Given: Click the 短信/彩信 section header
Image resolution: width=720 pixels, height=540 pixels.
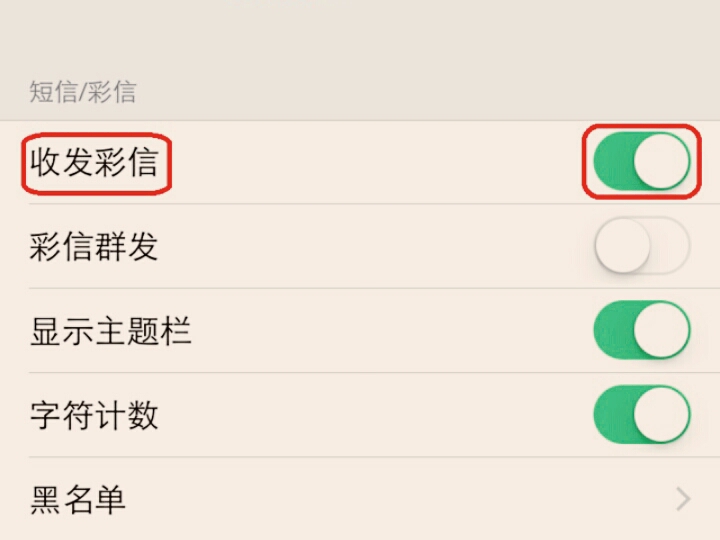Looking at the screenshot, I should (x=82, y=93).
